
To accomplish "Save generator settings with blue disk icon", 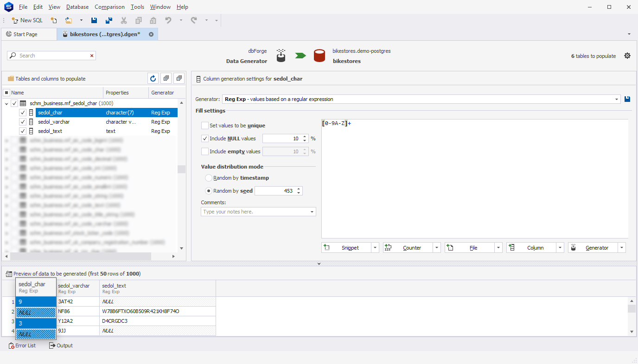I will pyautogui.click(x=627, y=99).
